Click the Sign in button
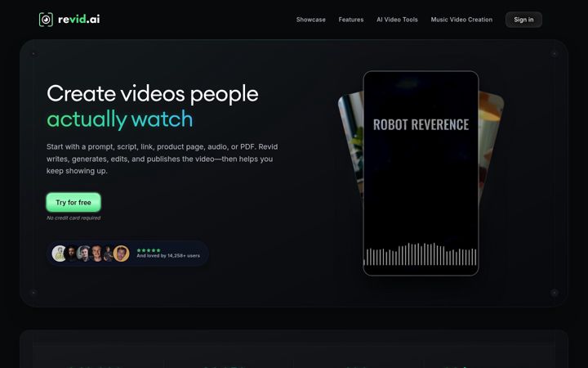 tap(523, 20)
